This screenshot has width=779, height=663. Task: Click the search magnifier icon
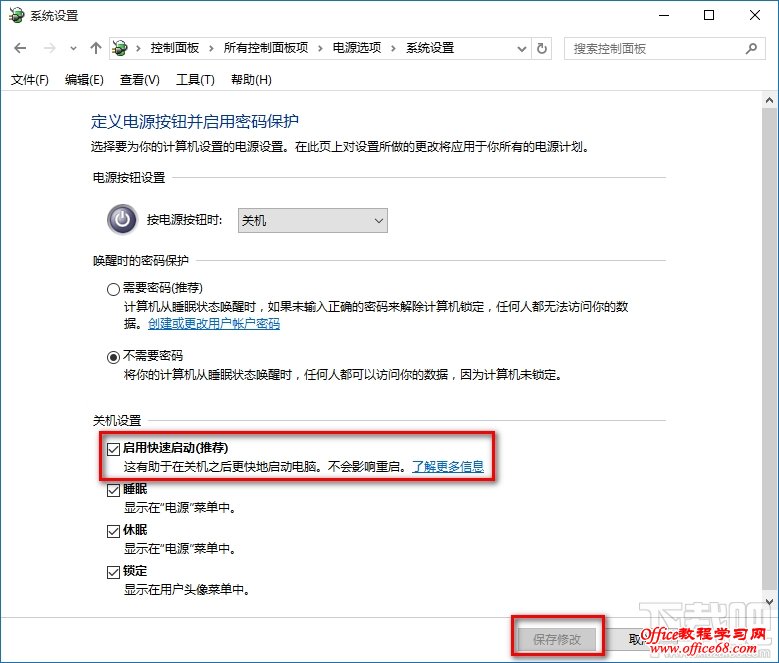pos(751,49)
